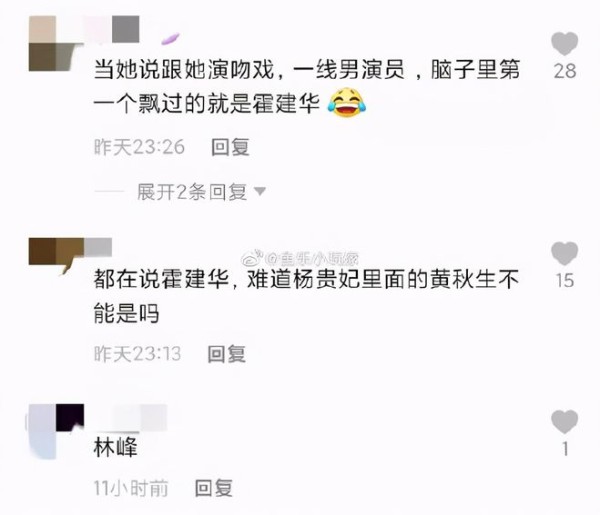The height and width of the screenshot is (515, 600).
Task: Like the comment mentioning 黄秋生
Action: click(564, 253)
